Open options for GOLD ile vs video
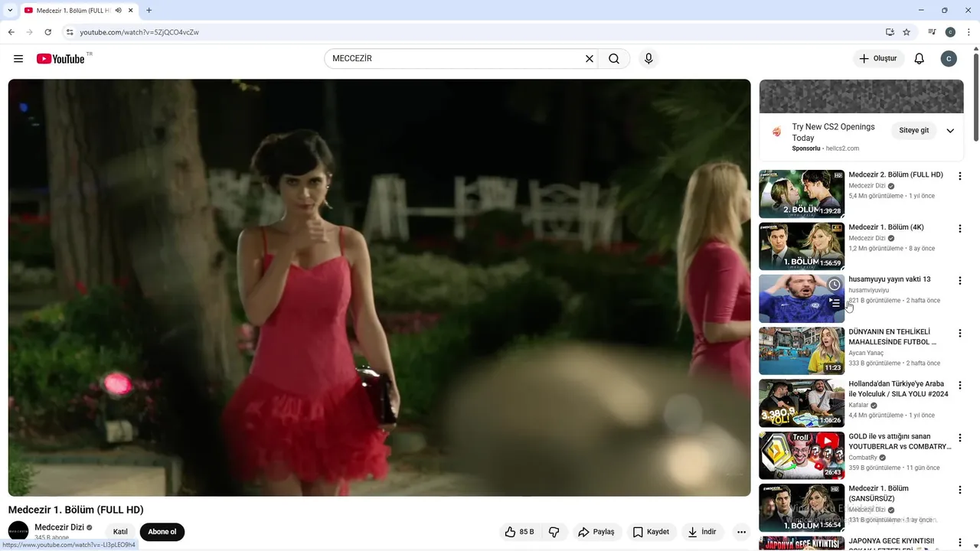 (959, 438)
